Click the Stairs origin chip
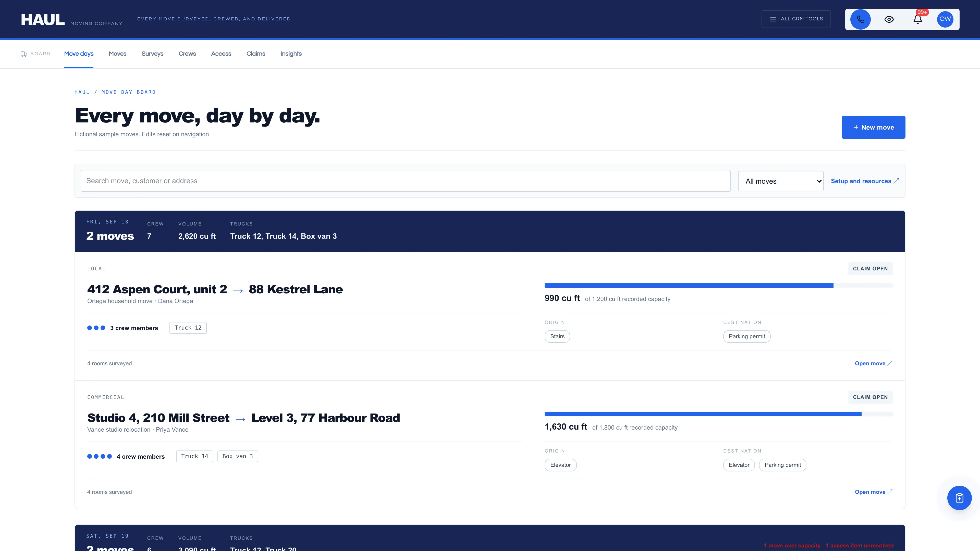 click(557, 336)
